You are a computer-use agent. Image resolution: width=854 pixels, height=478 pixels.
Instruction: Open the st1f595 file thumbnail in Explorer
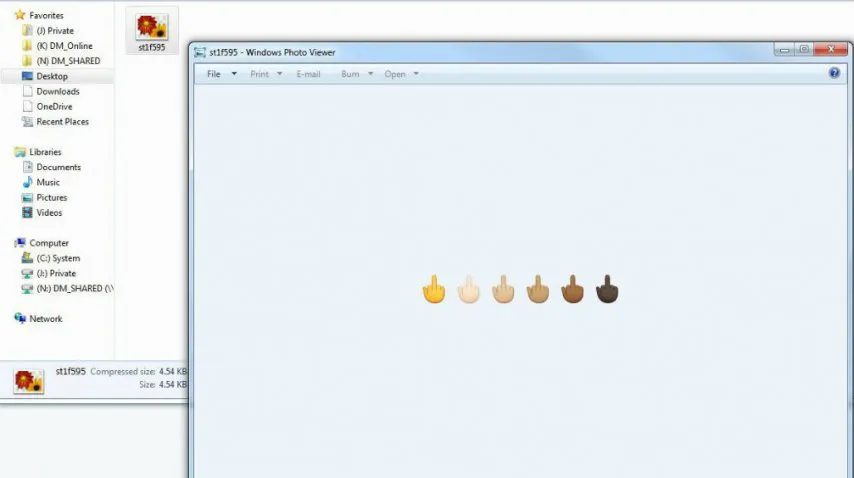pos(151,29)
